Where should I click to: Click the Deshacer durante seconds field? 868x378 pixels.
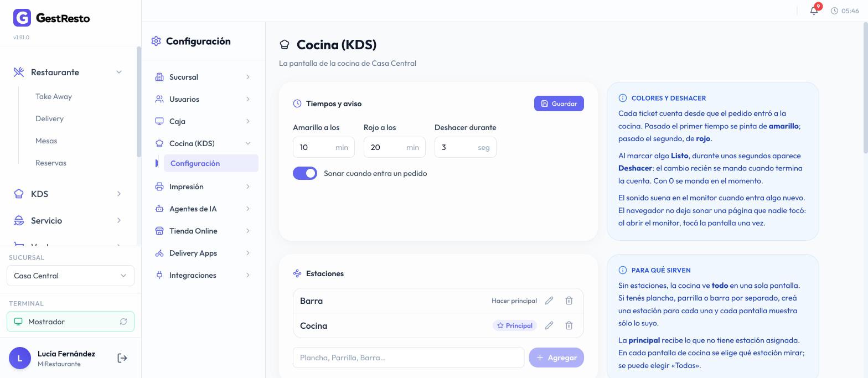pyautogui.click(x=466, y=147)
